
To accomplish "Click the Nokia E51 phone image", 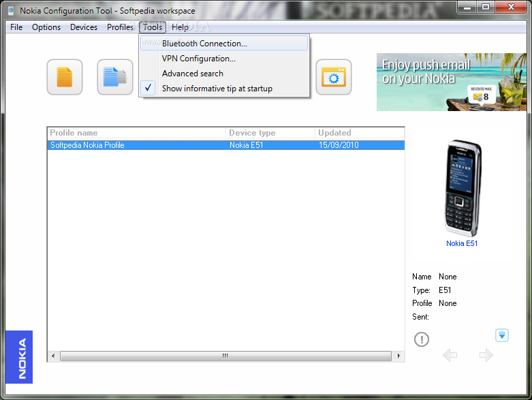I will [x=463, y=188].
